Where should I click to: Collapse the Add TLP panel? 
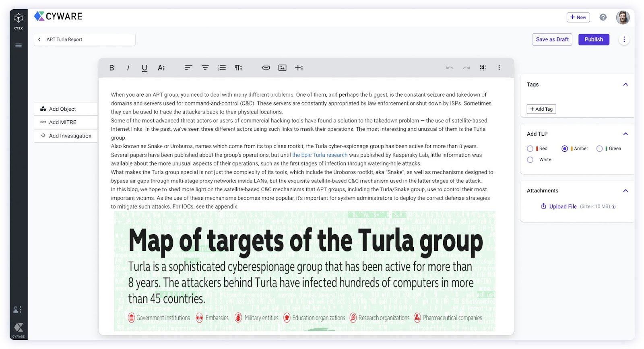click(x=625, y=134)
